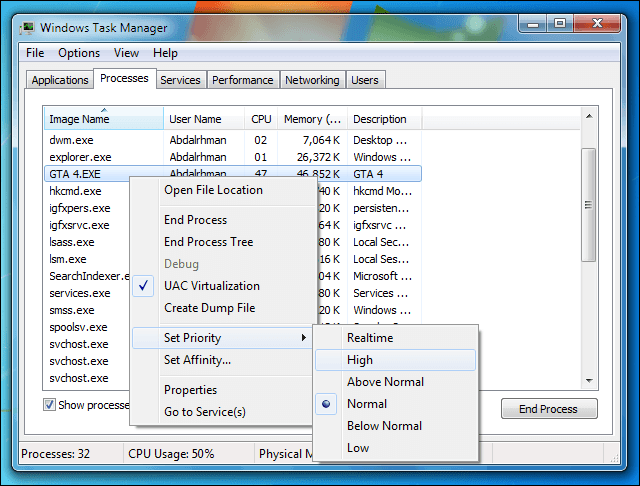Open the View menu
Viewport: 640px width, 486px height.
126,53
